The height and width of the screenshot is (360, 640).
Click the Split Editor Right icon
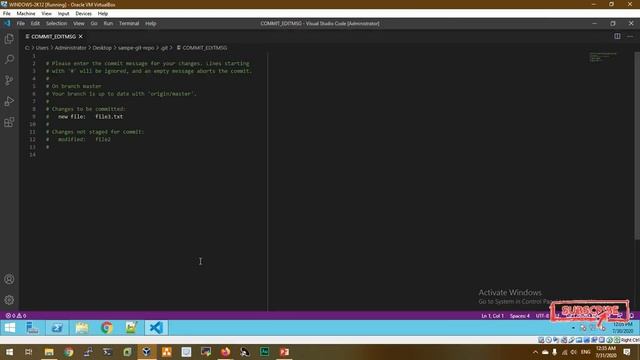[x=617, y=36]
